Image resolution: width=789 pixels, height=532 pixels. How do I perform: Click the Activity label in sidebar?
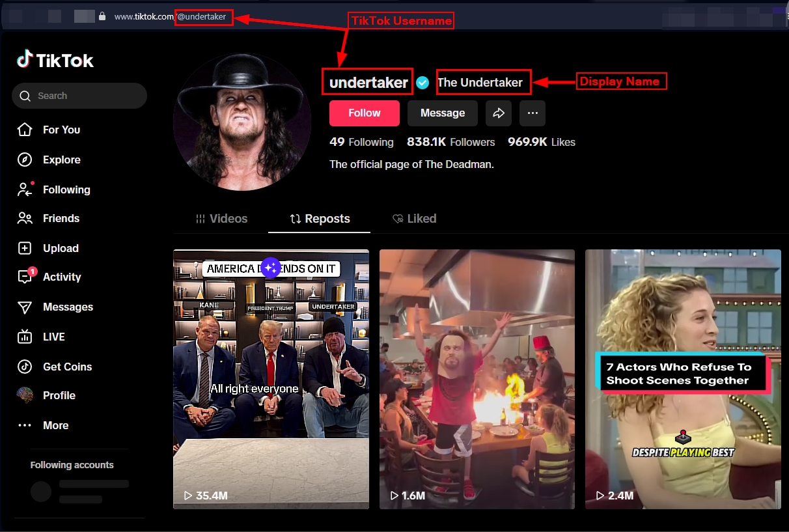click(x=62, y=277)
